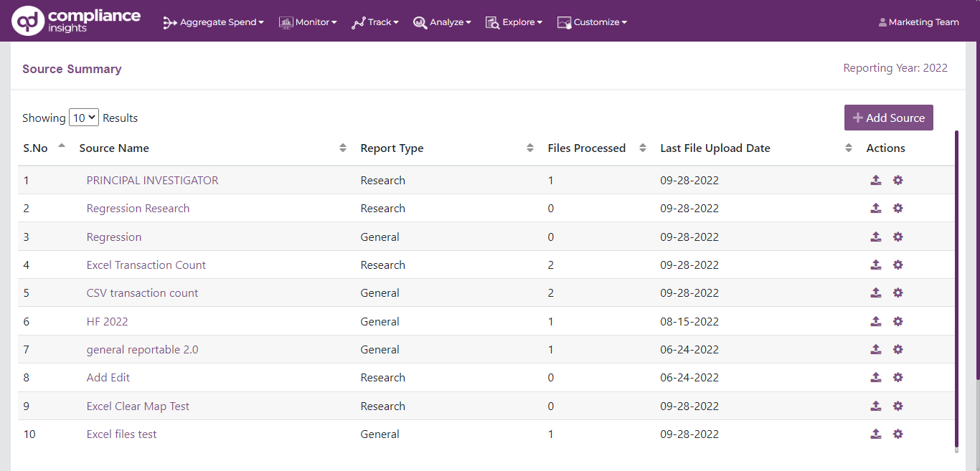Open the Monitor menu

click(x=308, y=22)
